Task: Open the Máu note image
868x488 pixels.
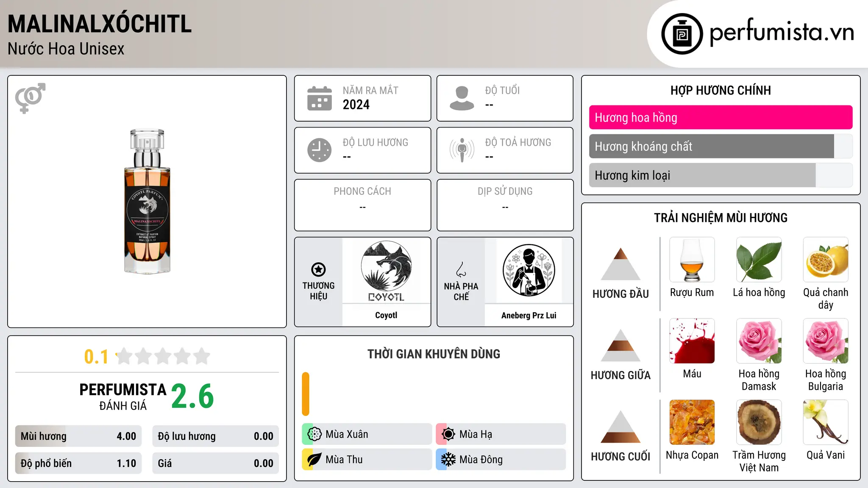Action: click(x=692, y=341)
